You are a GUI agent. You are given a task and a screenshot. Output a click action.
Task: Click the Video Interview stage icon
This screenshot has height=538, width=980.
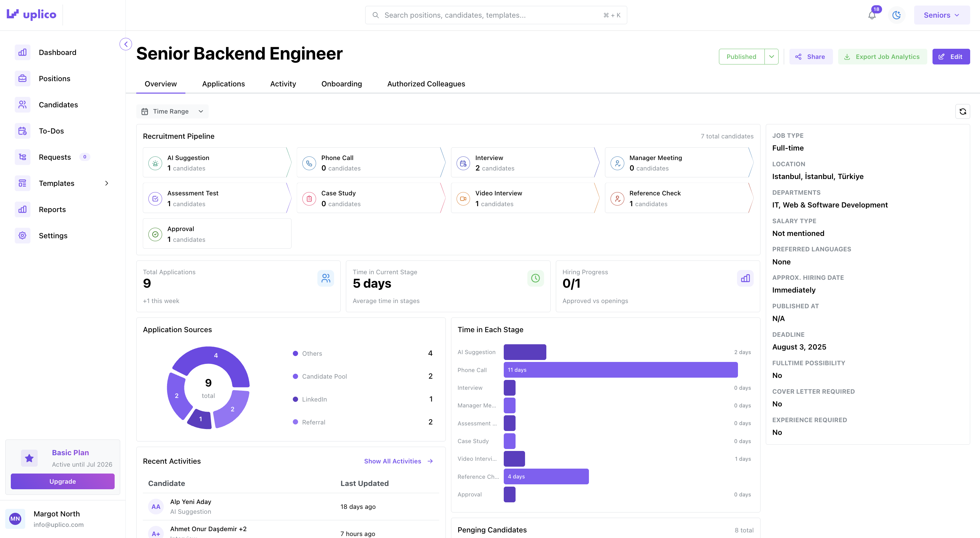(x=463, y=198)
